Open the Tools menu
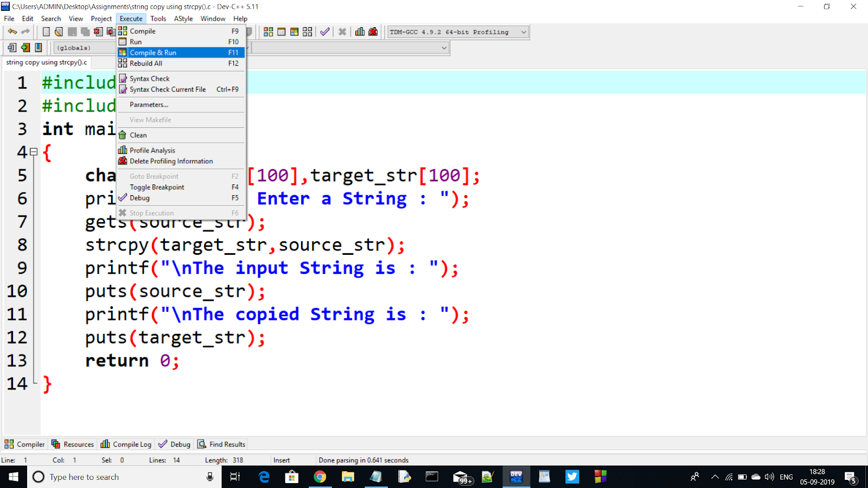Viewport: 868px width, 488px height. pos(158,18)
